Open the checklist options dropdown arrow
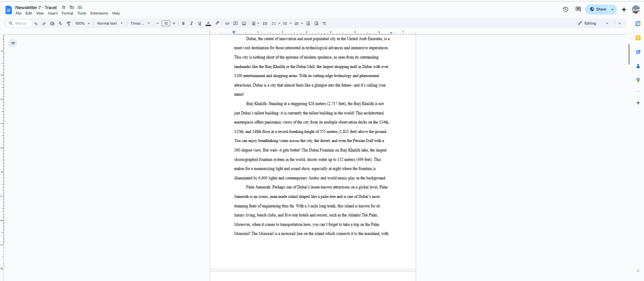The width and height of the screenshot is (644, 281). pos(279,24)
